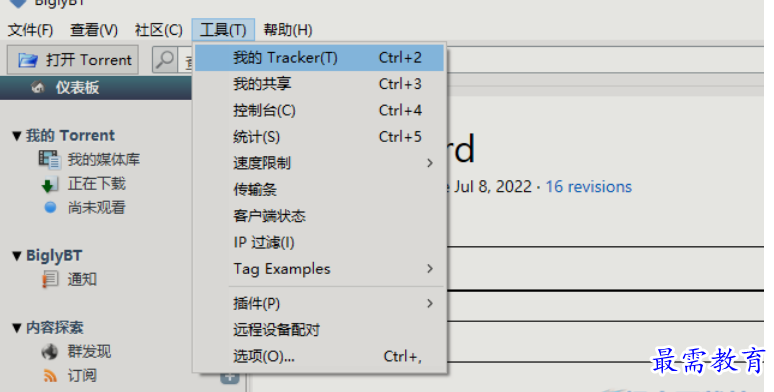The image size is (774, 392).
Task: Collapse the BiglyBT sidebar section triangle
Action: [17, 256]
